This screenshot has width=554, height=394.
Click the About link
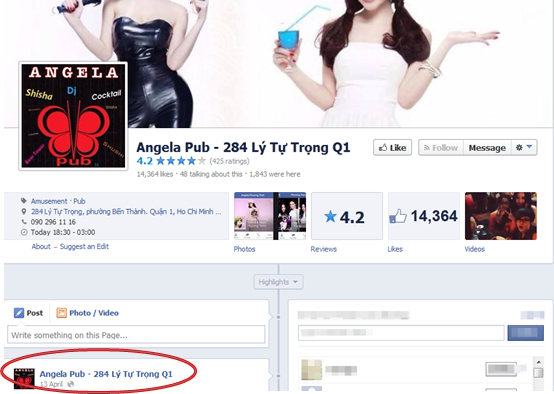tap(41, 246)
